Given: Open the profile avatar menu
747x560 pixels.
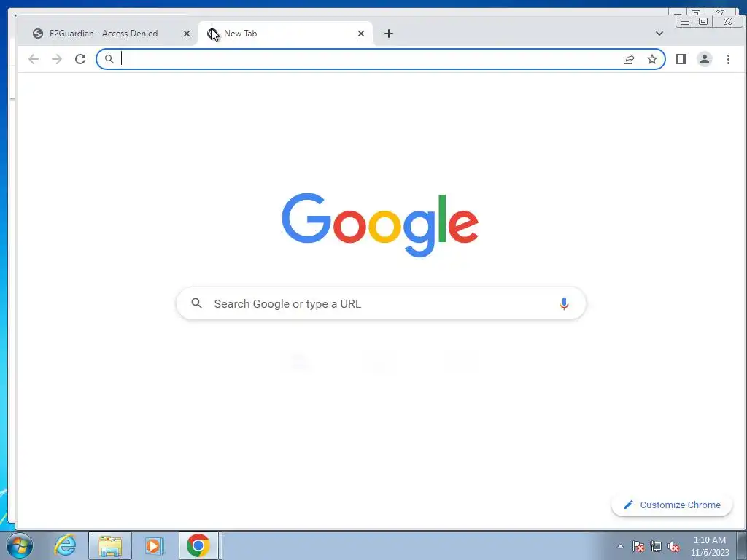Looking at the screenshot, I should (x=704, y=59).
